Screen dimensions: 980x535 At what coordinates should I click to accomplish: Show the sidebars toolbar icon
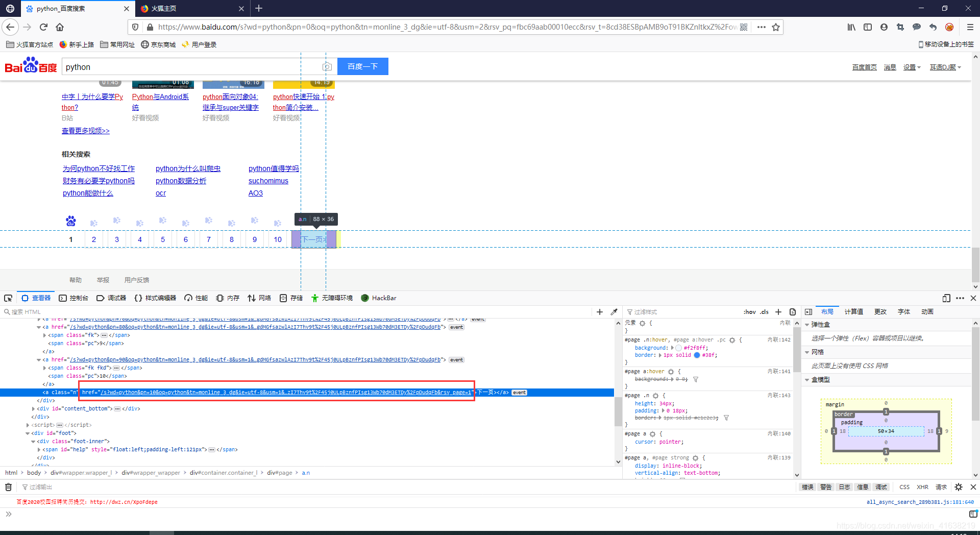(x=868, y=27)
